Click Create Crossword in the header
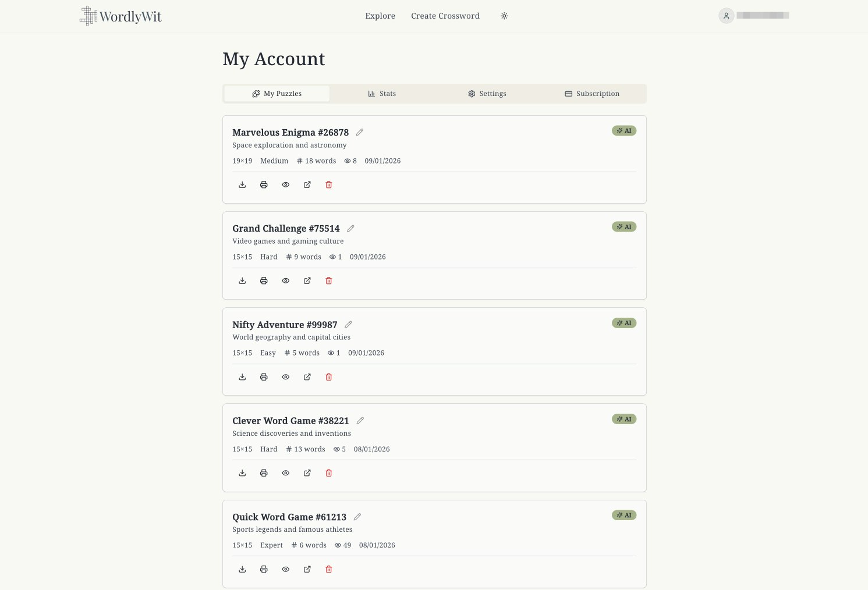Viewport: 868px width, 590px height. click(x=445, y=16)
